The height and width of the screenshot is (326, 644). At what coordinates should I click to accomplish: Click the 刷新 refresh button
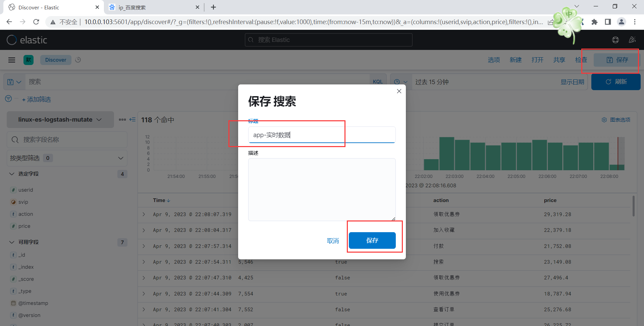click(x=616, y=82)
